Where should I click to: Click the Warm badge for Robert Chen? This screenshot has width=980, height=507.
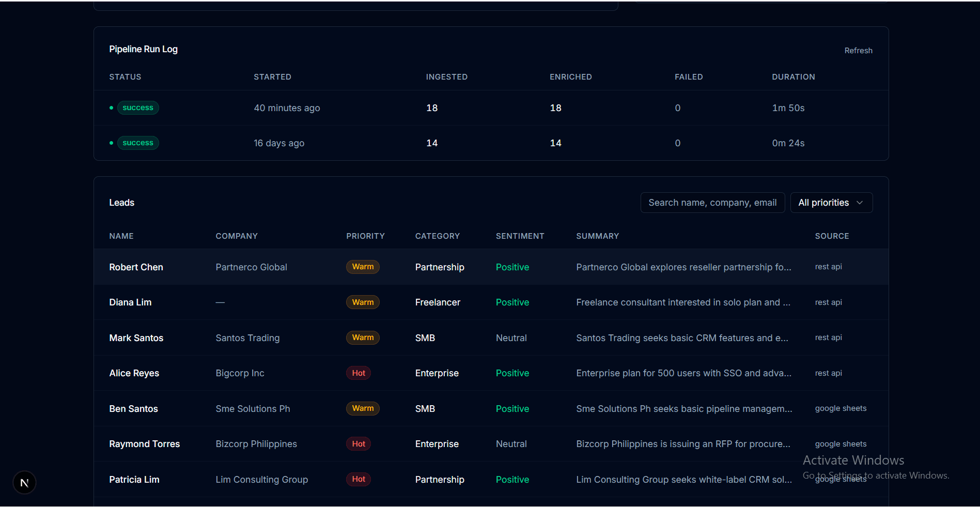click(x=363, y=267)
